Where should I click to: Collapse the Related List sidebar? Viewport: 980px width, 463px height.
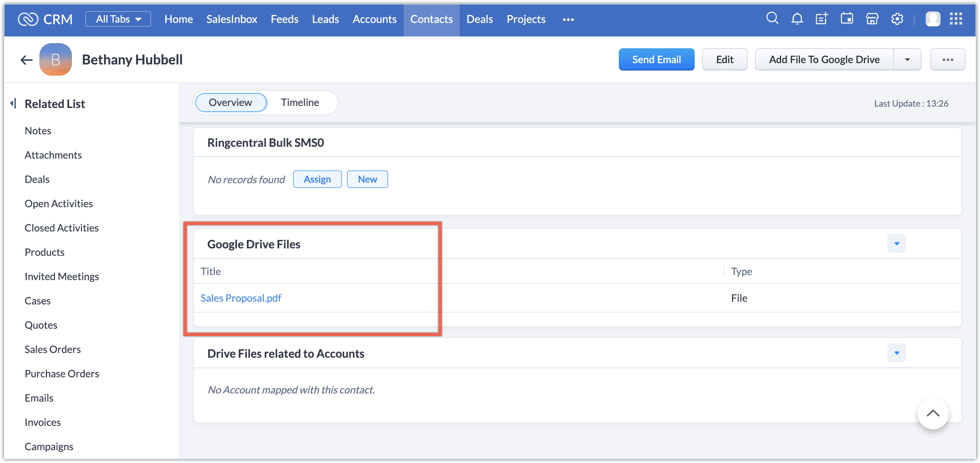13,103
